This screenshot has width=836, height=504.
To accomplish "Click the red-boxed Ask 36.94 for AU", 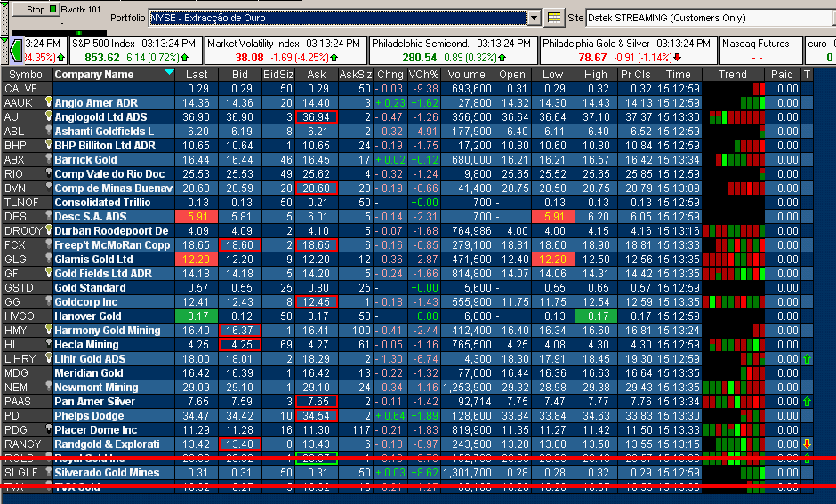I will pyautogui.click(x=316, y=117).
